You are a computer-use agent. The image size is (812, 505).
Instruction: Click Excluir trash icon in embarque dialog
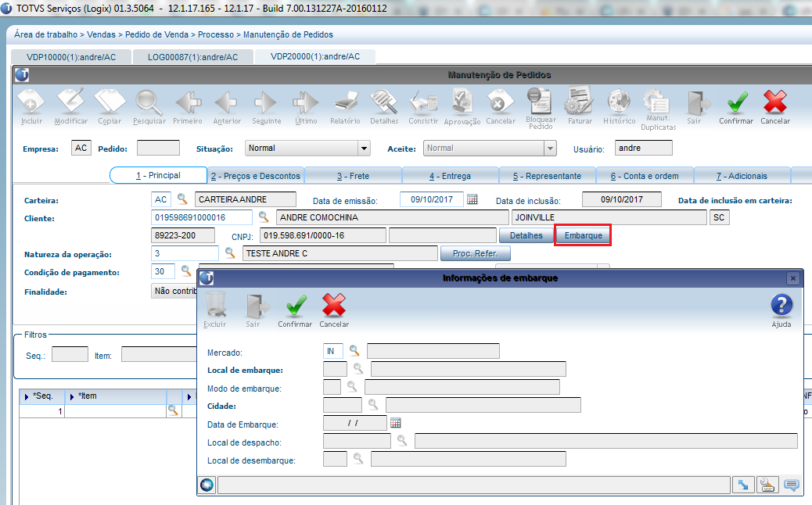pyautogui.click(x=215, y=310)
